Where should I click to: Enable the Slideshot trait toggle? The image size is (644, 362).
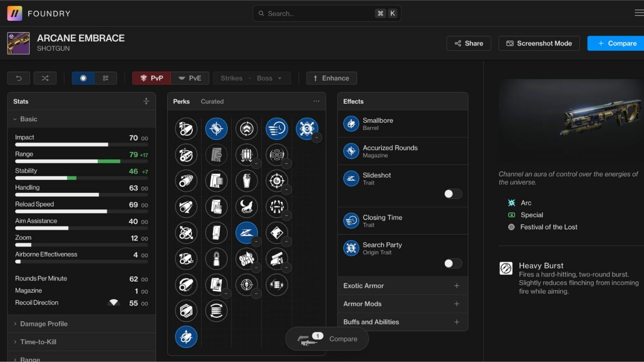[453, 194]
